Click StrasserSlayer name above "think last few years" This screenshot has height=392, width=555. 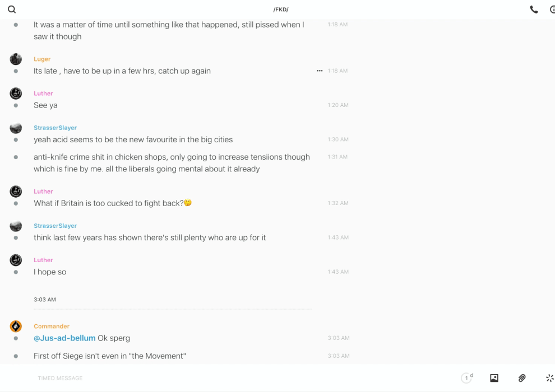click(55, 226)
